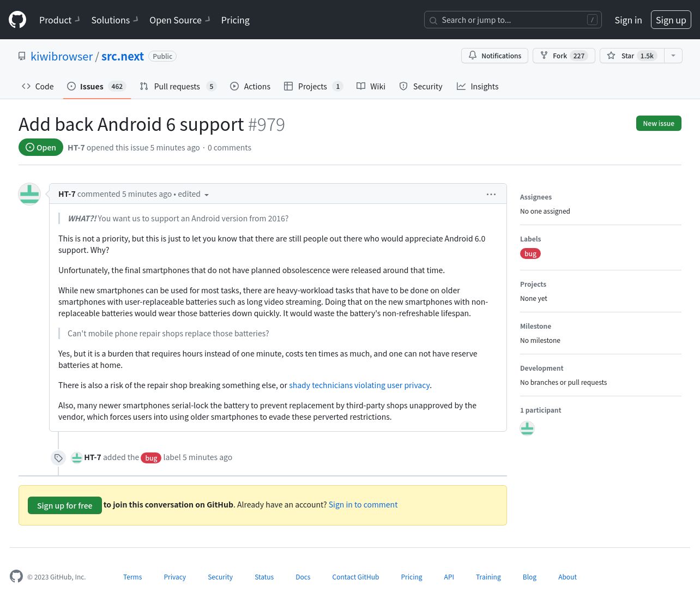Expand the star lists dropdown arrow

click(x=673, y=56)
